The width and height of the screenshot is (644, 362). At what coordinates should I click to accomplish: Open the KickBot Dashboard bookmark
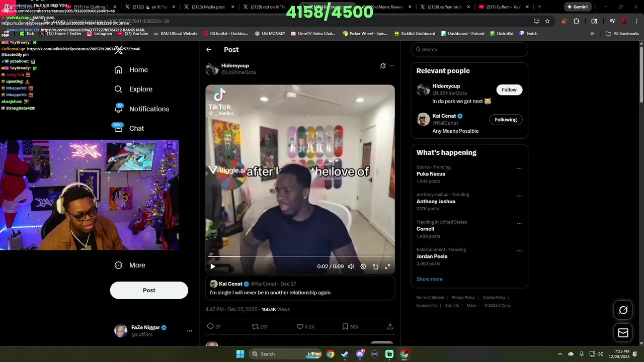click(414, 34)
